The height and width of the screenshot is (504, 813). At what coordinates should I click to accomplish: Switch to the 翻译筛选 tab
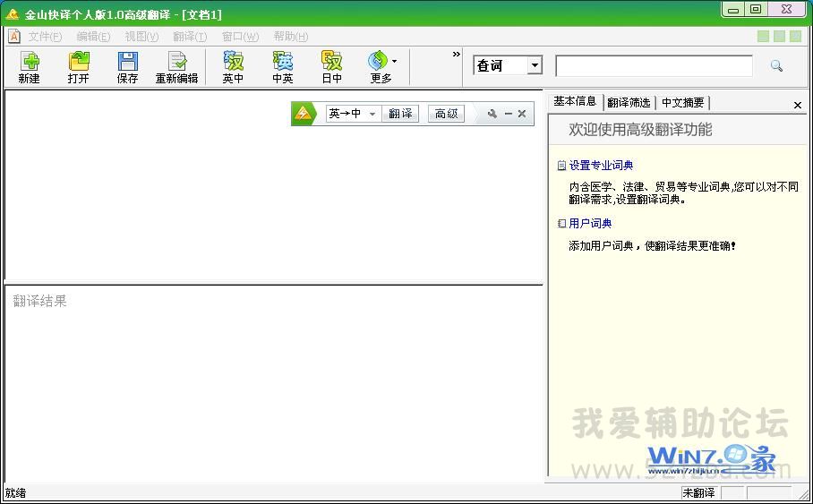tap(629, 103)
